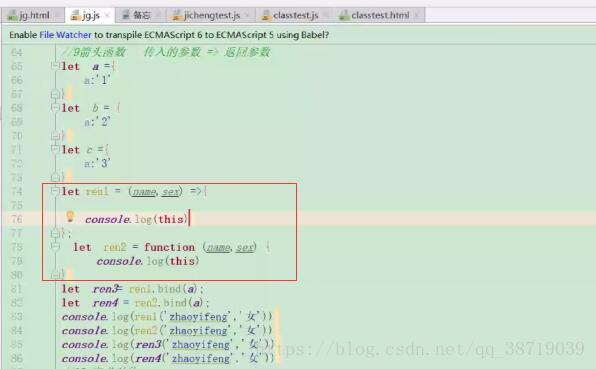Click 'ren2.bind(a)' on line 82

[x=169, y=303]
